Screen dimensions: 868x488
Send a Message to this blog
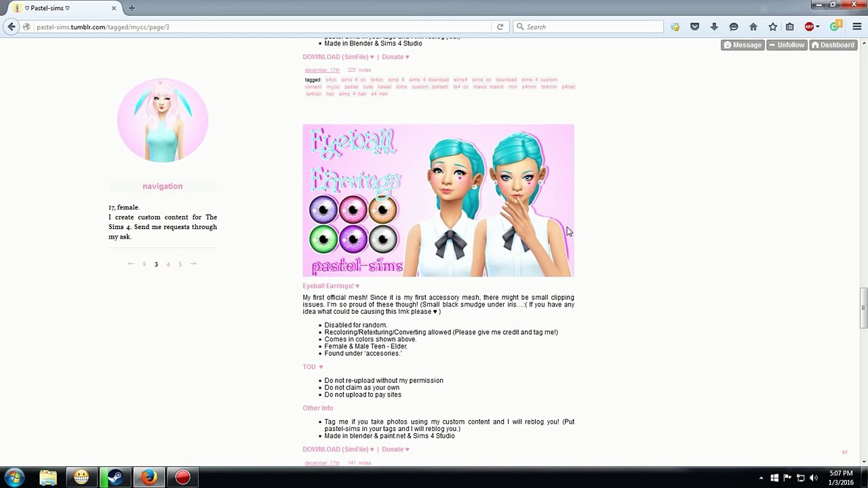(x=743, y=45)
